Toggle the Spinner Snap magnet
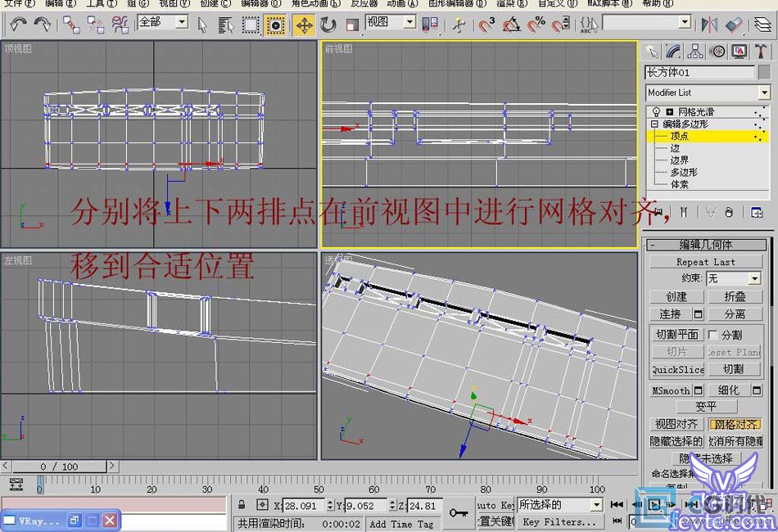The width and height of the screenshot is (778, 532). click(x=561, y=25)
